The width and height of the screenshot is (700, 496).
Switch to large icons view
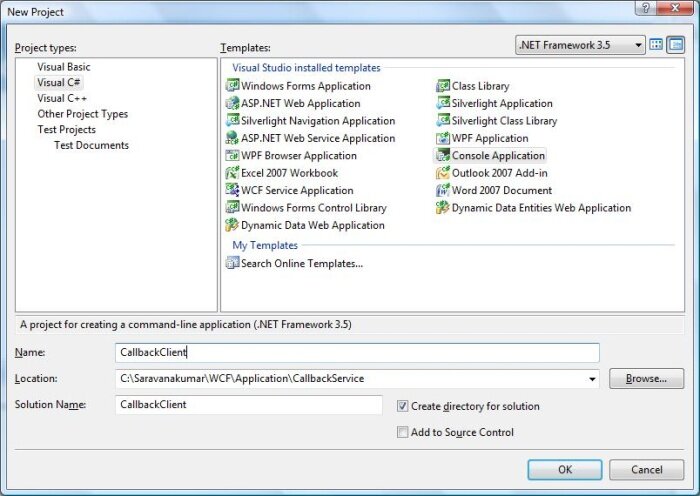(x=657, y=45)
